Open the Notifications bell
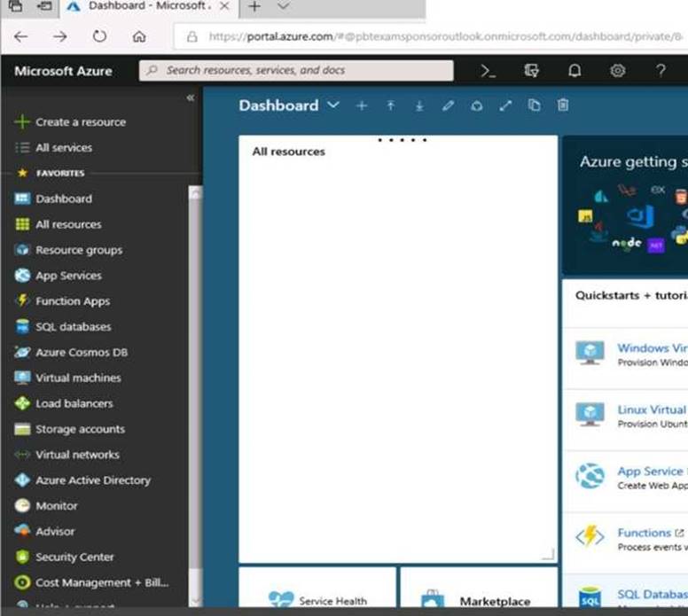688x616 pixels. click(575, 71)
